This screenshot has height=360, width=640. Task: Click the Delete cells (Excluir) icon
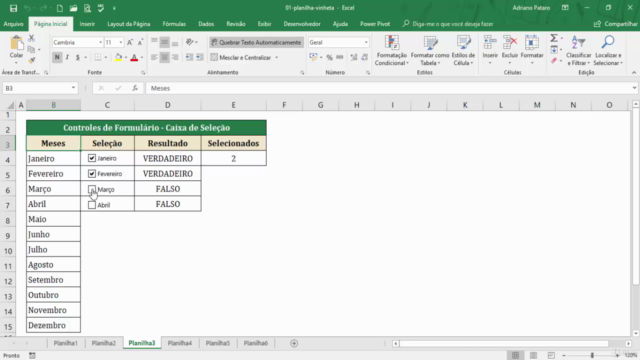(x=510, y=42)
